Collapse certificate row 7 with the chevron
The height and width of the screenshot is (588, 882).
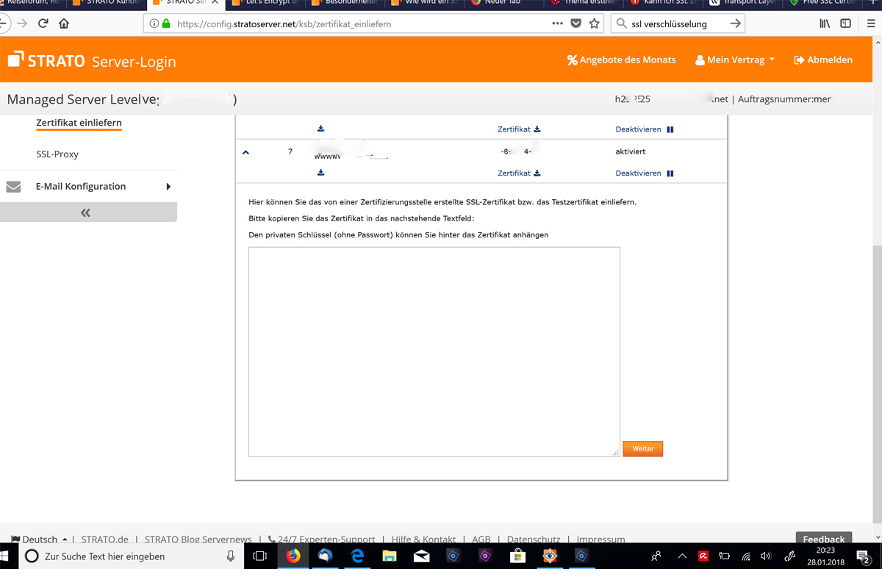[x=245, y=152]
